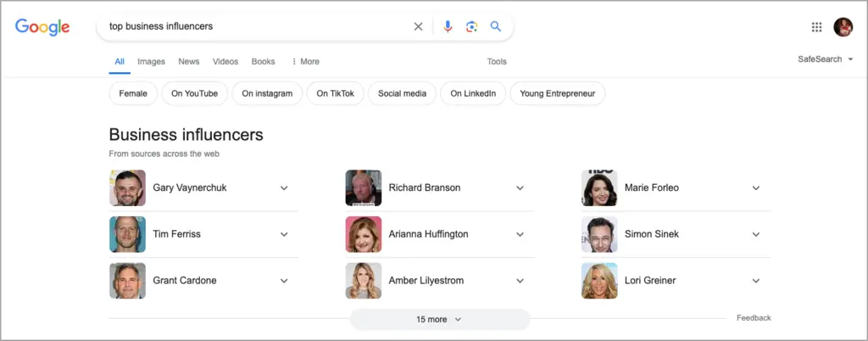Click the photo beside Grant Cardone
Viewport: 868px width, 341px height.
point(127,281)
